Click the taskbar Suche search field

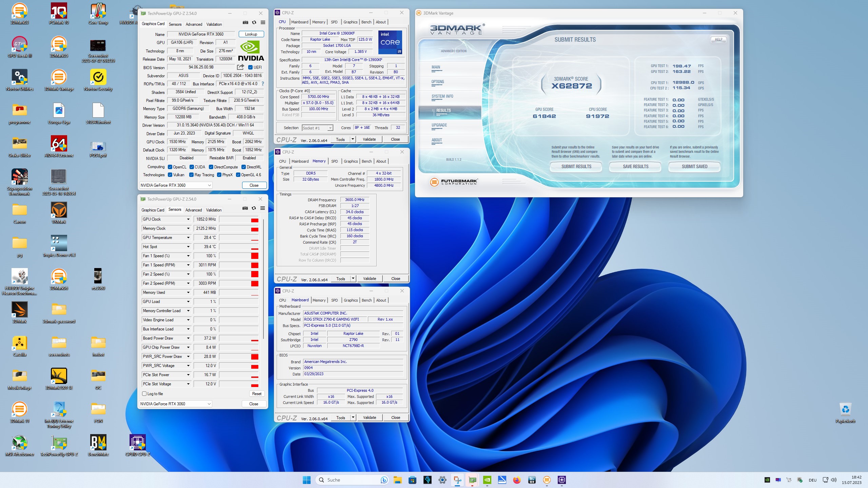353,480
